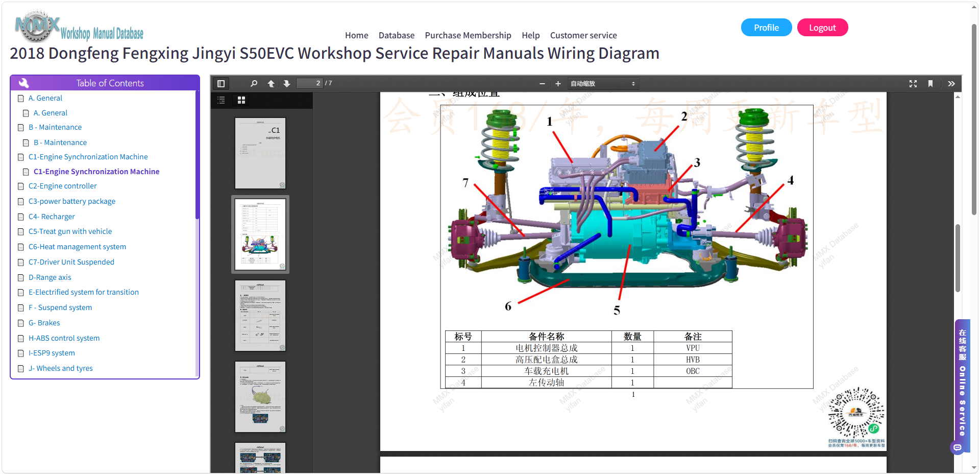Screen dimensions: 980x475
Task: Open C3-power battery package section
Action: coord(72,201)
